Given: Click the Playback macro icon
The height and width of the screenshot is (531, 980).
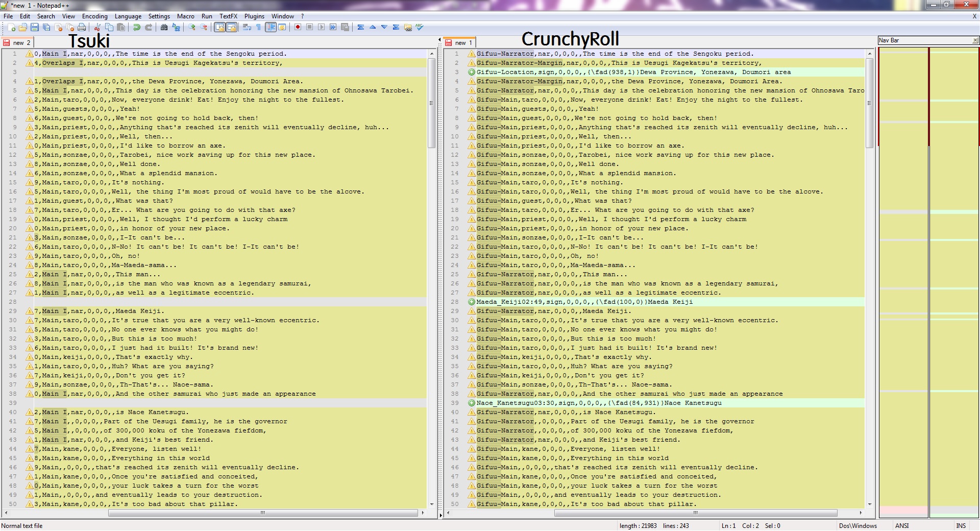Looking at the screenshot, I should click(x=321, y=28).
